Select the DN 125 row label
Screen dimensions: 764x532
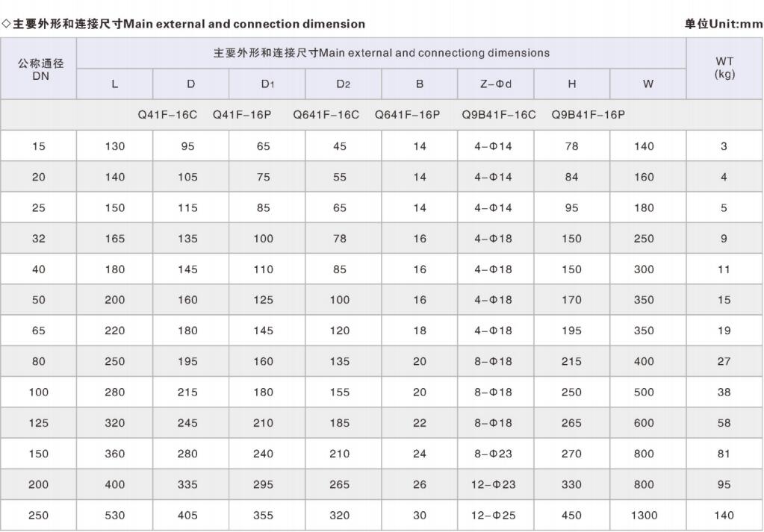pos(39,423)
